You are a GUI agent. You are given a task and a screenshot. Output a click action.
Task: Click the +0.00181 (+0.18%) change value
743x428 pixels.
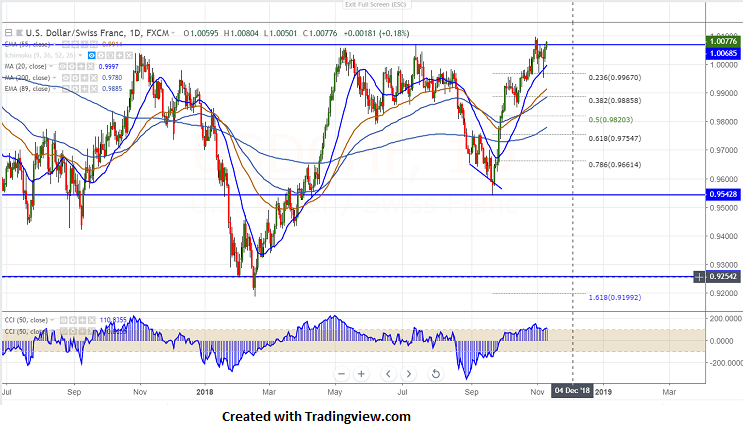click(376, 33)
